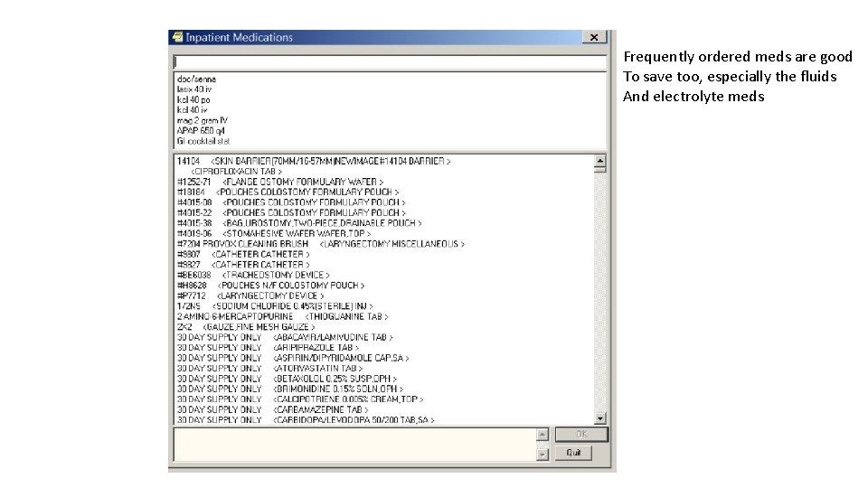This screenshot has height=488, width=868.
Task: Select #4015-38 BAG,UROSTOMY drainable pouch row
Action: coord(299,223)
